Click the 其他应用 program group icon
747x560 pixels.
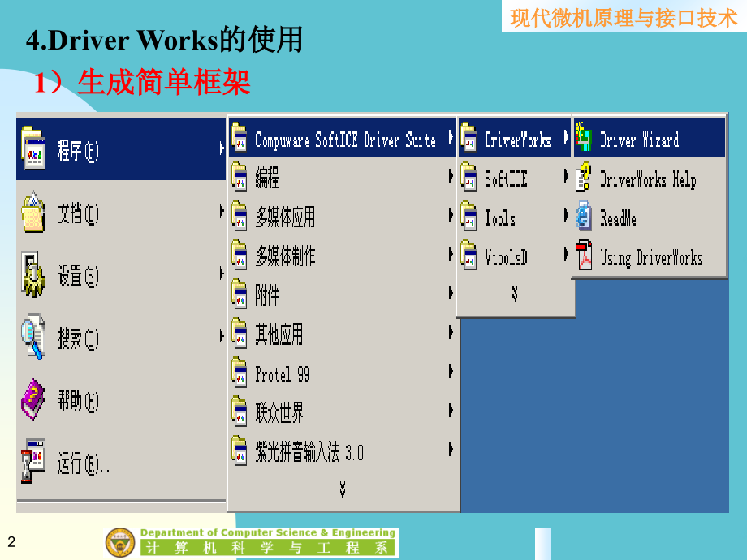(x=239, y=333)
